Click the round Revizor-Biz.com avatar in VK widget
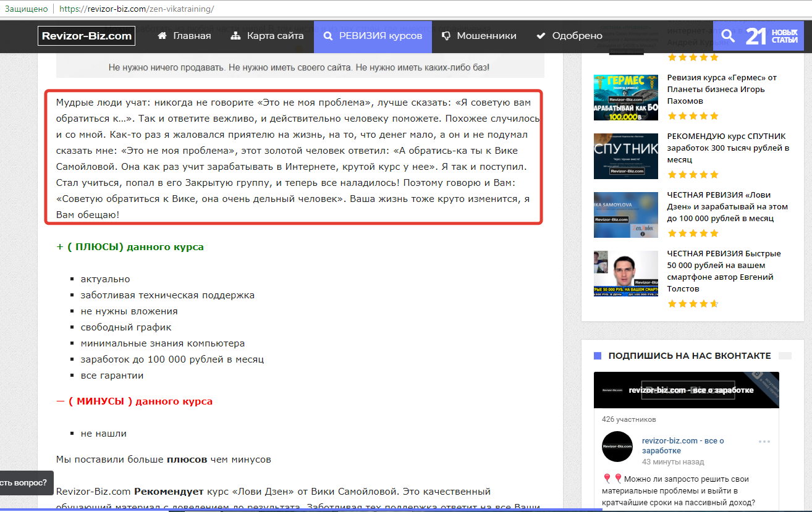This screenshot has height=512, width=812. pyautogui.click(x=617, y=447)
